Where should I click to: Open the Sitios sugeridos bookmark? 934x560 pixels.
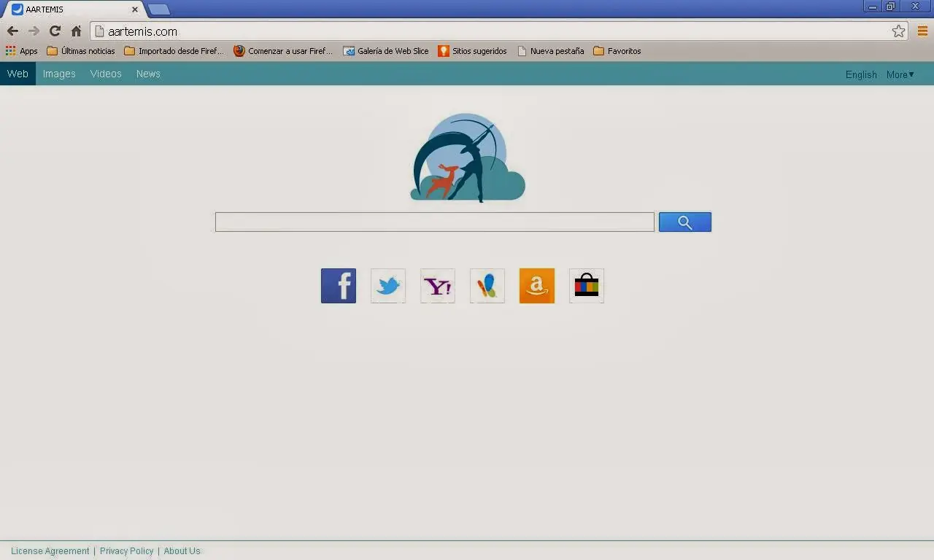[472, 51]
